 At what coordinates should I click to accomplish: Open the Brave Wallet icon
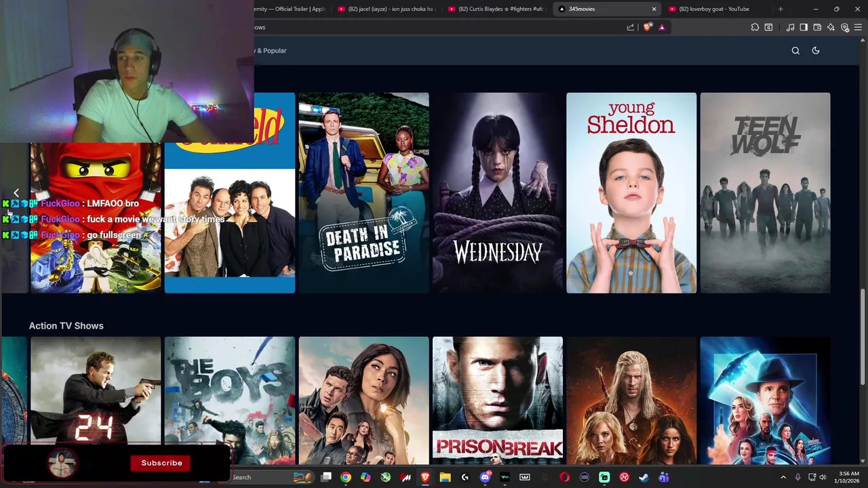817,27
